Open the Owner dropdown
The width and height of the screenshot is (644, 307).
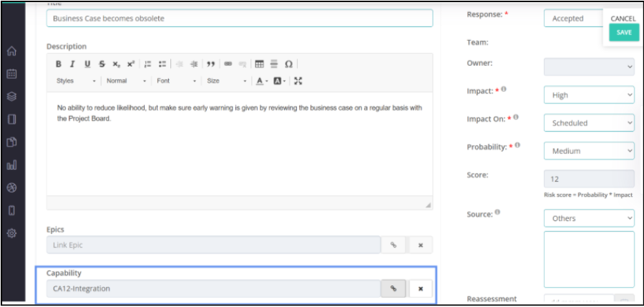[589, 67]
